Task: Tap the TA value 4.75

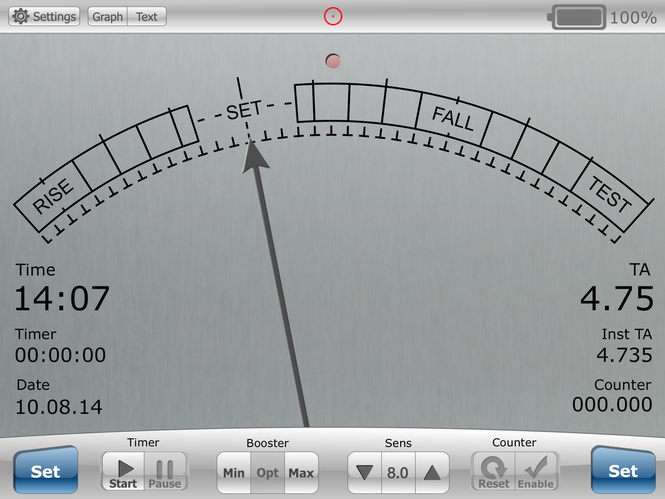Action: click(617, 299)
